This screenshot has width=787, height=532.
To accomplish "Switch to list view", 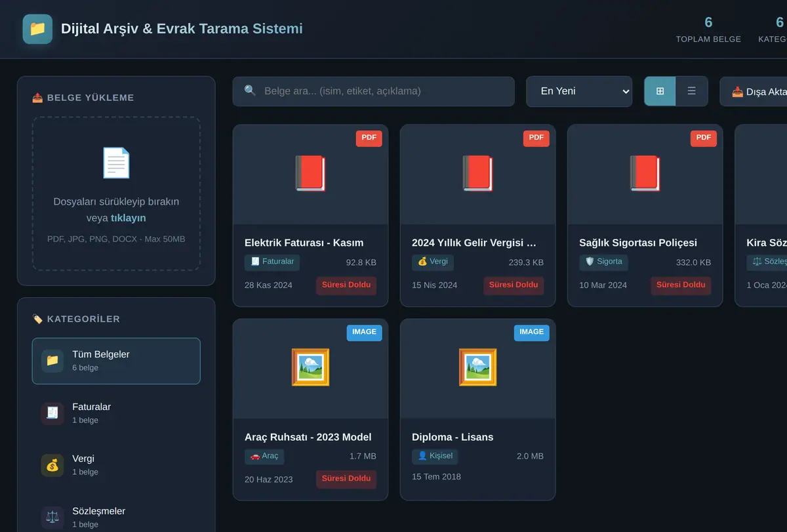I will (x=691, y=91).
